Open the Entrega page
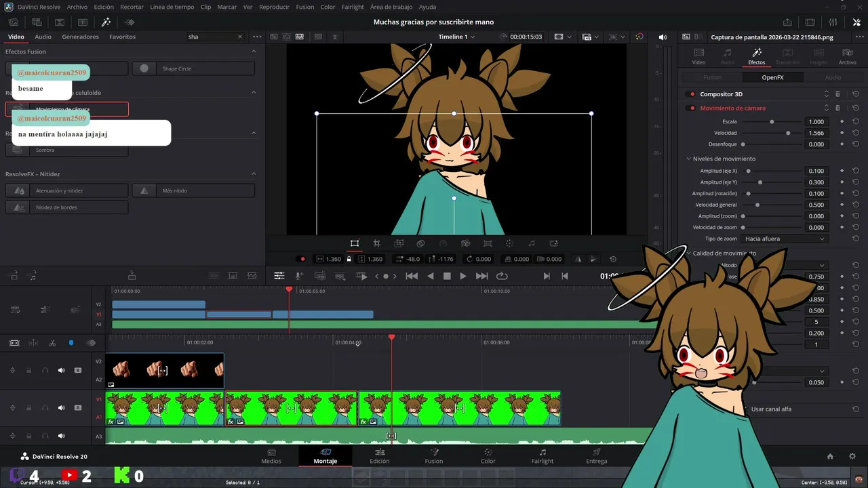The width and height of the screenshot is (868, 488). pos(597,456)
